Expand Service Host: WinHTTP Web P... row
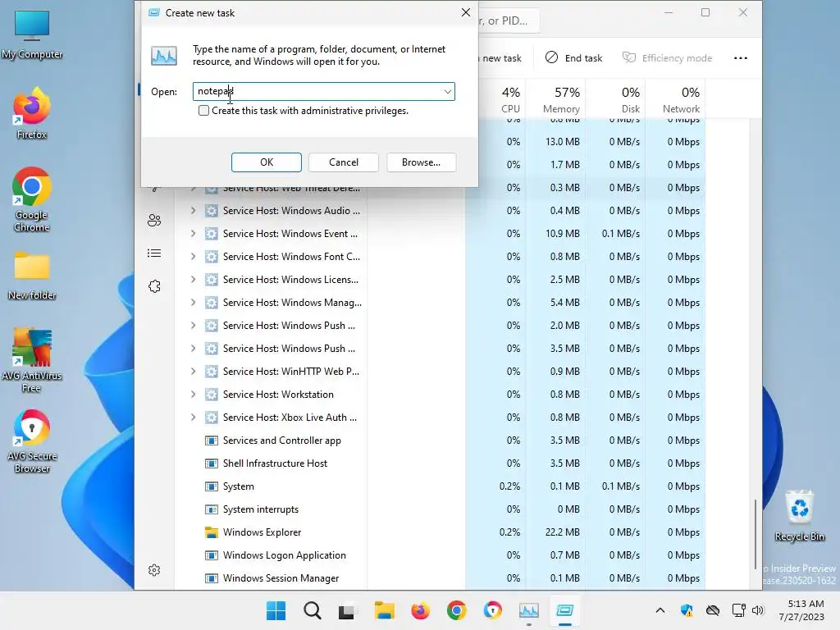Screen dimensions: 840x630 pyautogui.click(x=193, y=372)
